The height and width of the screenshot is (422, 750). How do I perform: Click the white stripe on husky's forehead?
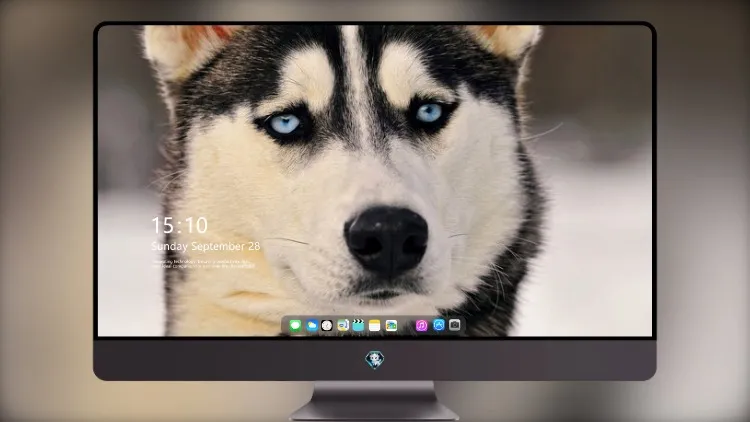355,67
